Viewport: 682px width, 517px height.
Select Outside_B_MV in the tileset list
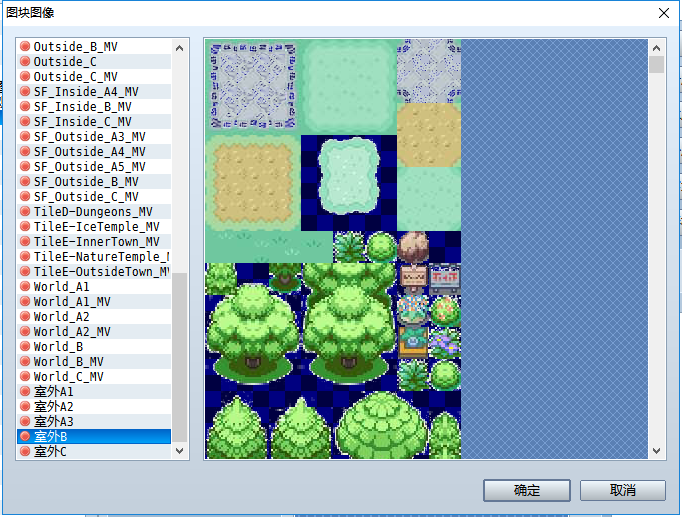pos(94,47)
